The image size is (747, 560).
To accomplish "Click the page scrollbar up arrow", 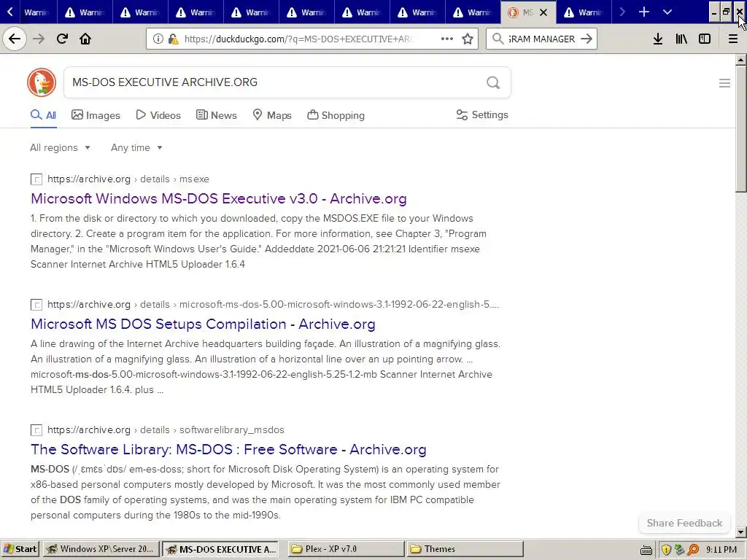I will (x=740, y=60).
